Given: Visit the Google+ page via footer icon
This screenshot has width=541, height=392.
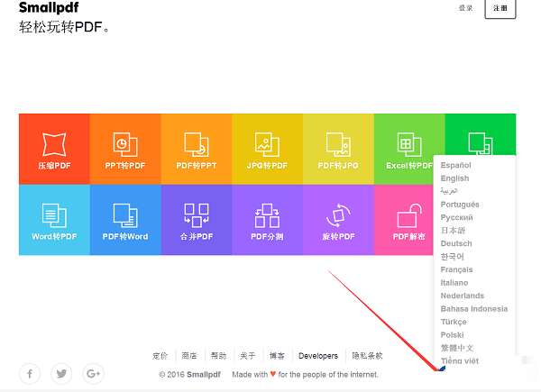Looking at the screenshot, I should (93, 374).
